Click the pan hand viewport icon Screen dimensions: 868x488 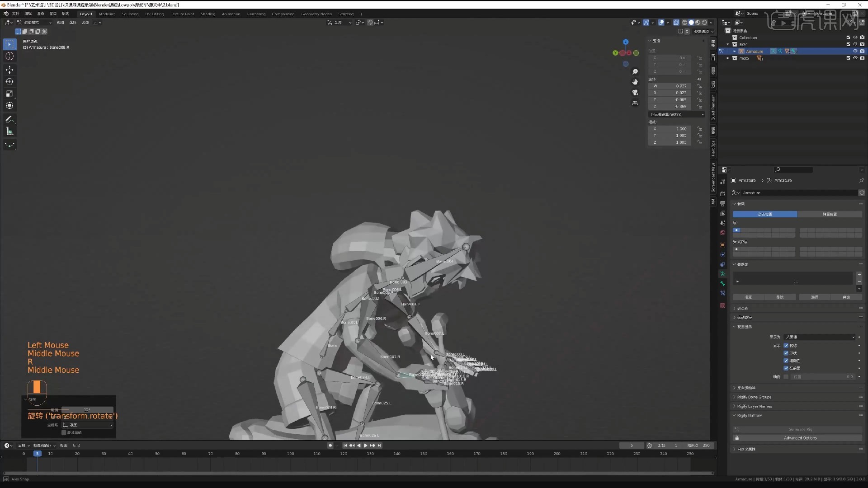(635, 82)
